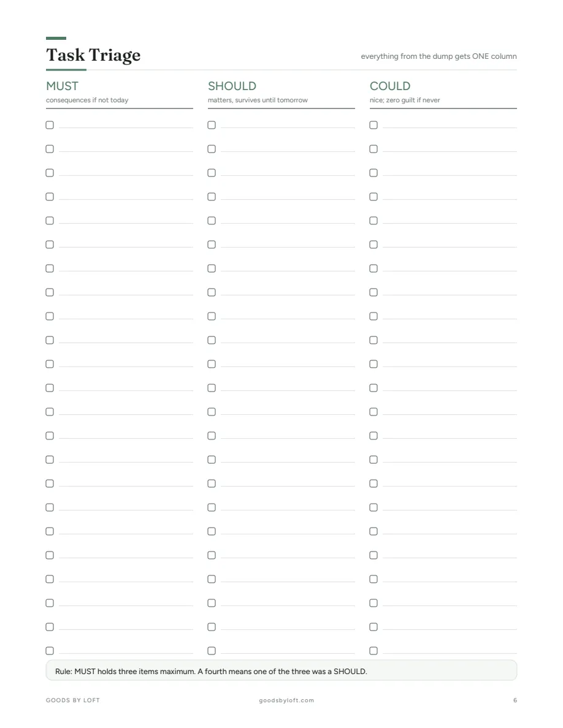Tick the third checkbox in MUST column

(x=50, y=173)
